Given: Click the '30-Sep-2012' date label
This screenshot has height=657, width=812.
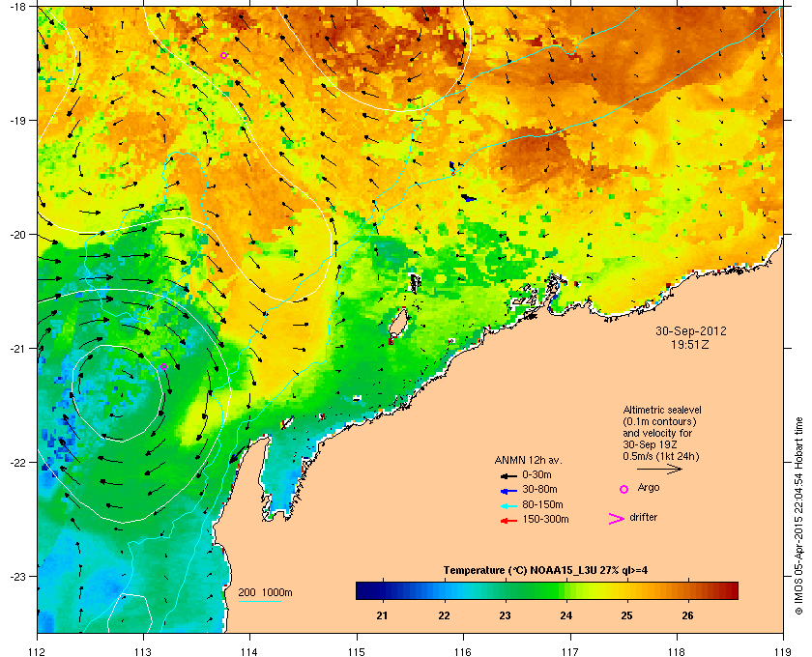Looking at the screenshot, I should coord(691,331).
